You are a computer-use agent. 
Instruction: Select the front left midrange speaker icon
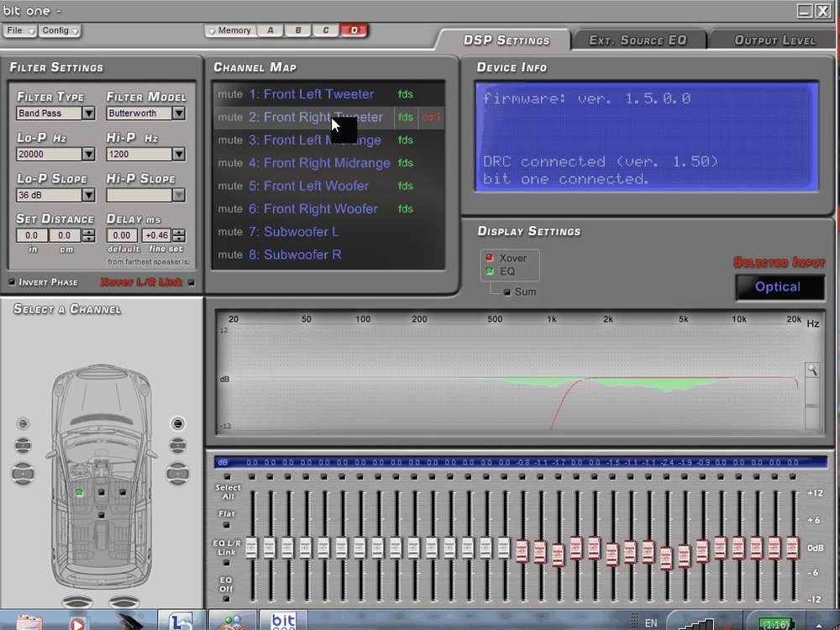point(23,445)
